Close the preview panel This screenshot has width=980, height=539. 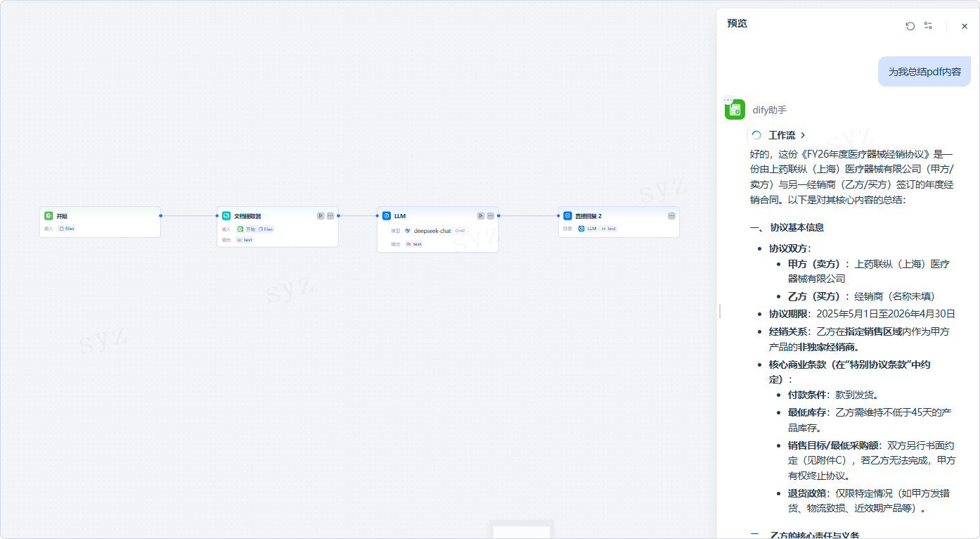[x=964, y=26]
